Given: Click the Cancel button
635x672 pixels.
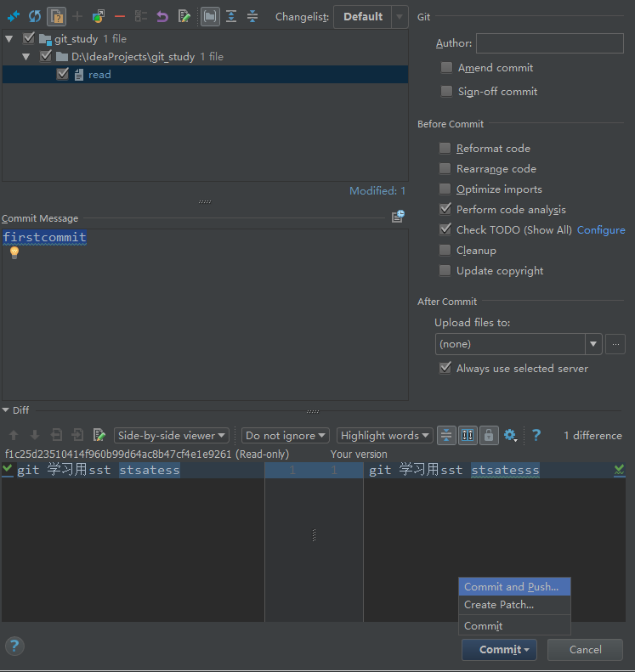Looking at the screenshot, I should coord(585,650).
